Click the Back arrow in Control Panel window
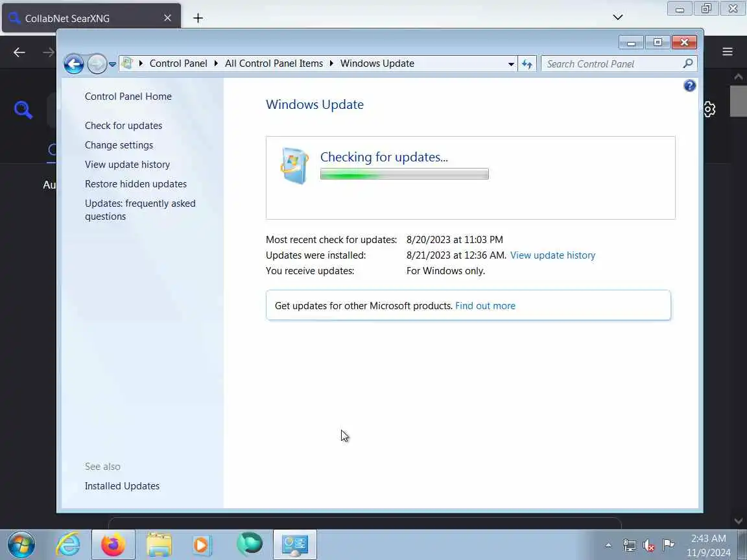747x560 pixels. [74, 64]
